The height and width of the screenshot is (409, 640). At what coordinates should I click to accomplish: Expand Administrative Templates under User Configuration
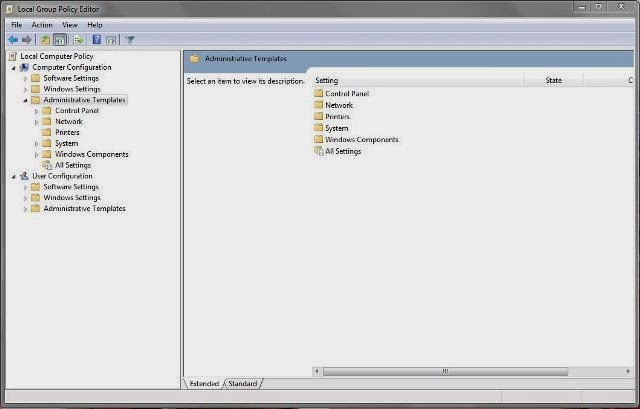point(25,209)
